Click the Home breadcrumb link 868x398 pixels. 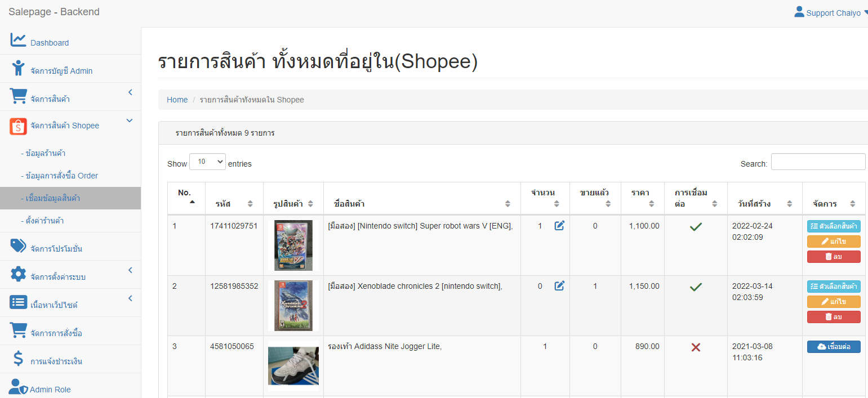coord(177,100)
